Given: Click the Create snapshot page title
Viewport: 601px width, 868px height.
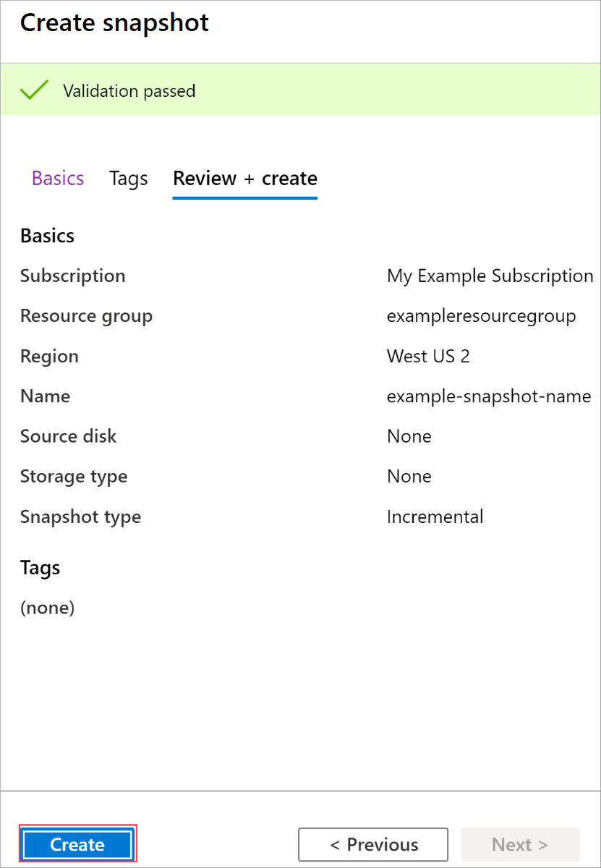Looking at the screenshot, I should [x=113, y=22].
